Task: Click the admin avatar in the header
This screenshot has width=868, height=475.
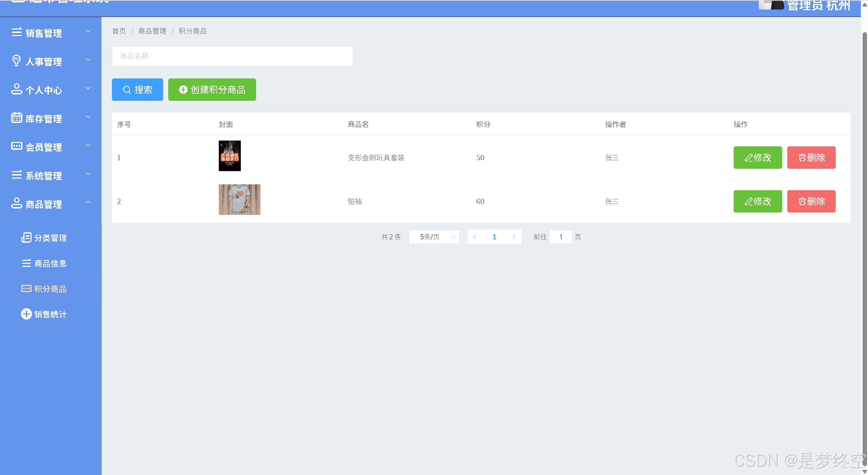Action: point(771,5)
